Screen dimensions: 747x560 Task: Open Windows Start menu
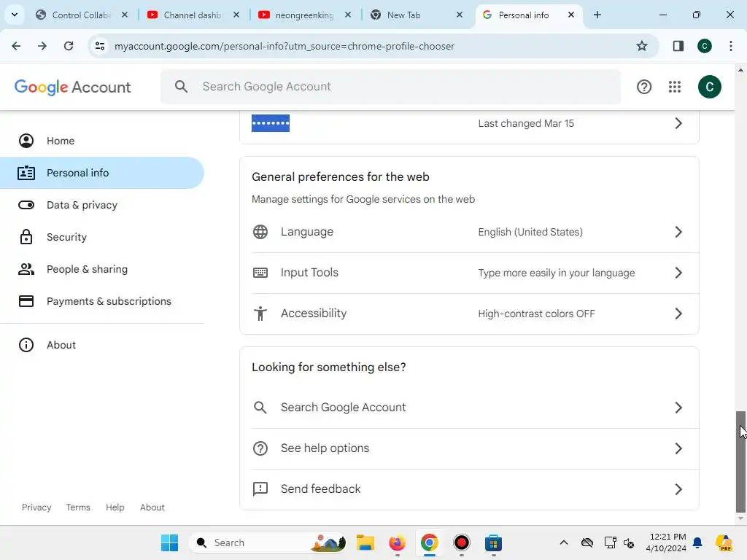pos(169,542)
